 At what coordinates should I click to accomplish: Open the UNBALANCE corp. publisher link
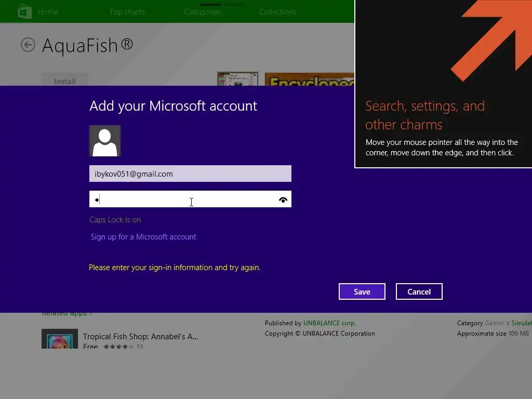tap(329, 323)
